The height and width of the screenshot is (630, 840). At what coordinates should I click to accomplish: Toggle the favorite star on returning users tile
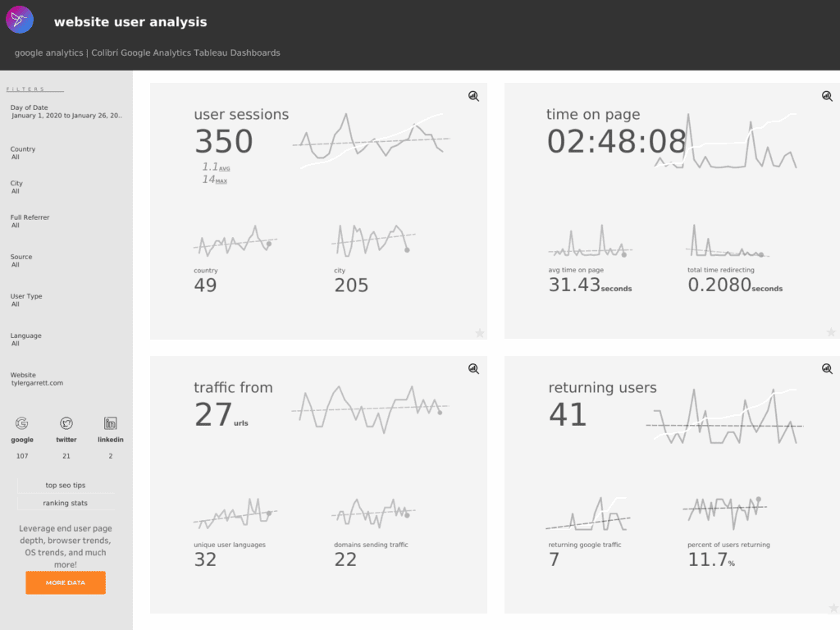(831, 605)
